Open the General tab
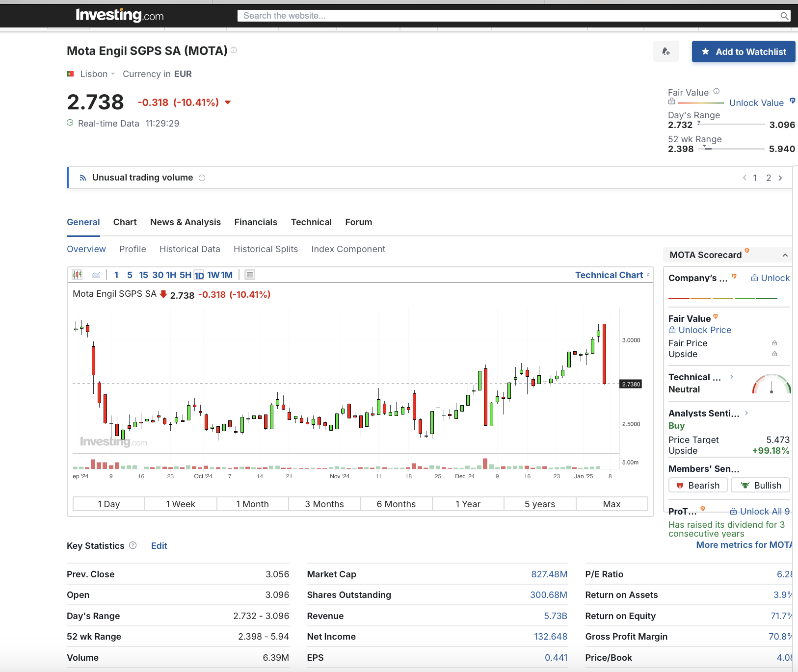Viewport: 798px width, 672px height. [83, 222]
